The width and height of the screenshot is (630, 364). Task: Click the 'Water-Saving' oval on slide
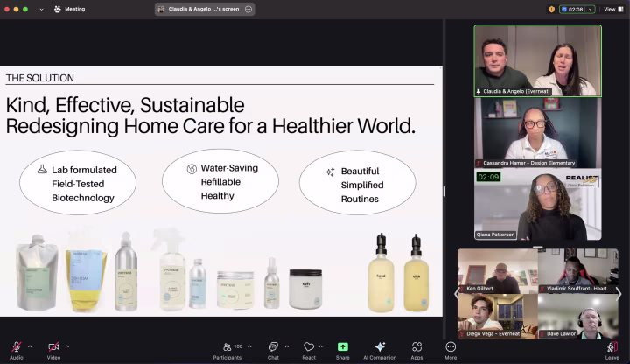(220, 181)
